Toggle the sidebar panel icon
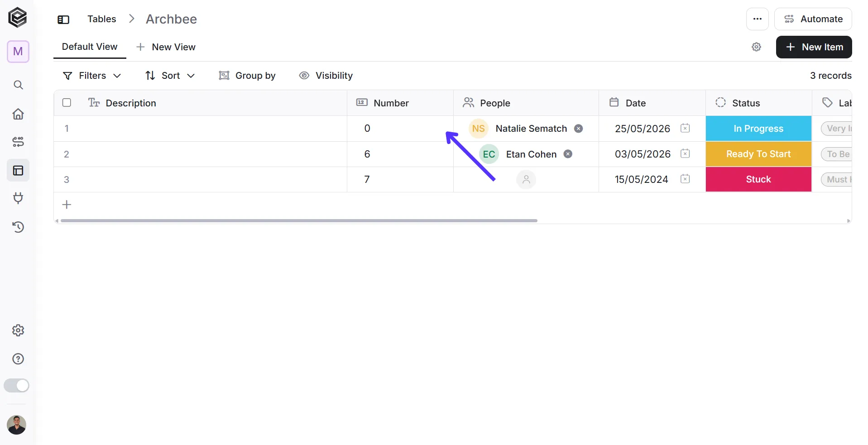The width and height of the screenshot is (868, 445). (x=63, y=19)
